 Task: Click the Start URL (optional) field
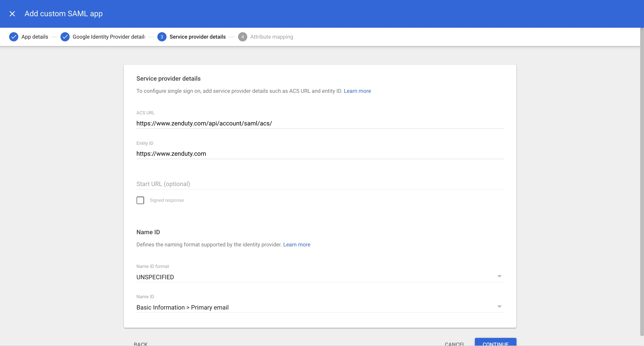(319, 184)
